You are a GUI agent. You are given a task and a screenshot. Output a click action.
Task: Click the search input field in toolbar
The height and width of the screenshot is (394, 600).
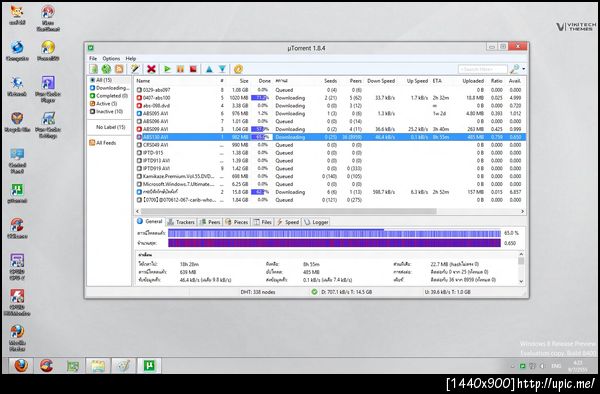tap(483, 69)
